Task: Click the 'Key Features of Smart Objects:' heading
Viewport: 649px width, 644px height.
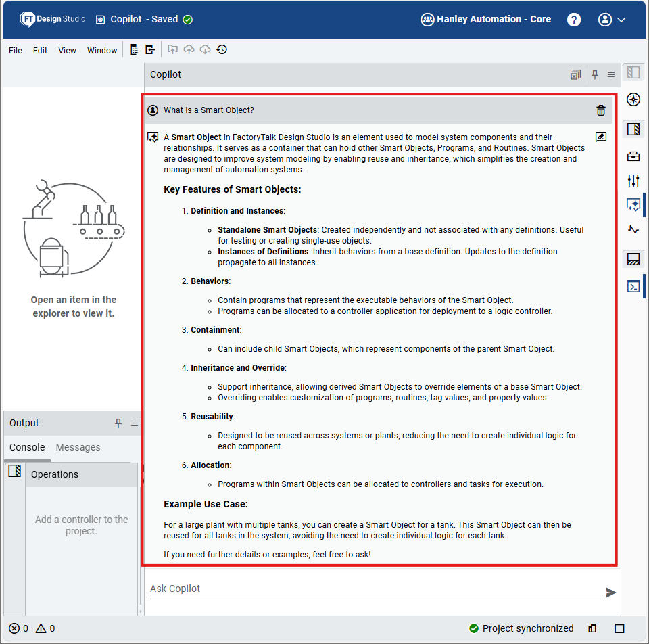Action: click(x=232, y=189)
